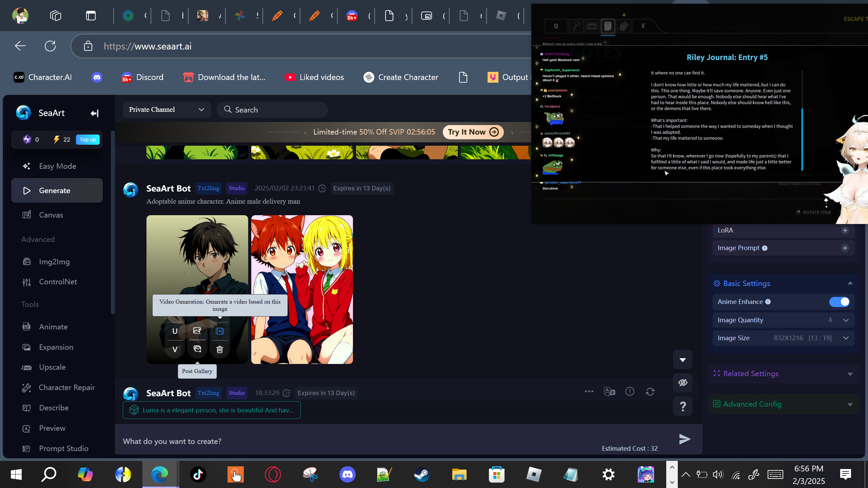Open the more options ellipsis on message

589,391
